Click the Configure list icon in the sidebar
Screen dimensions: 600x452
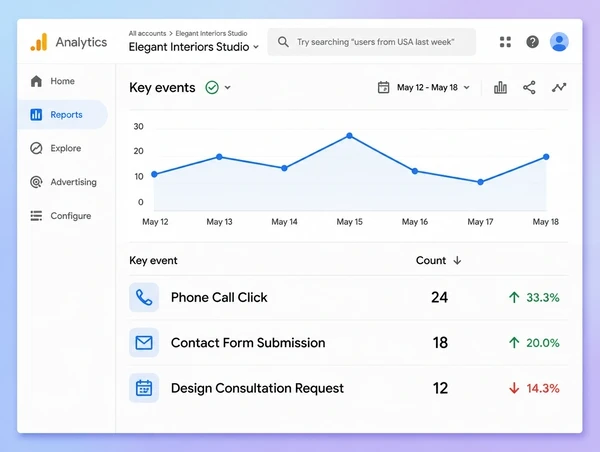point(36,216)
